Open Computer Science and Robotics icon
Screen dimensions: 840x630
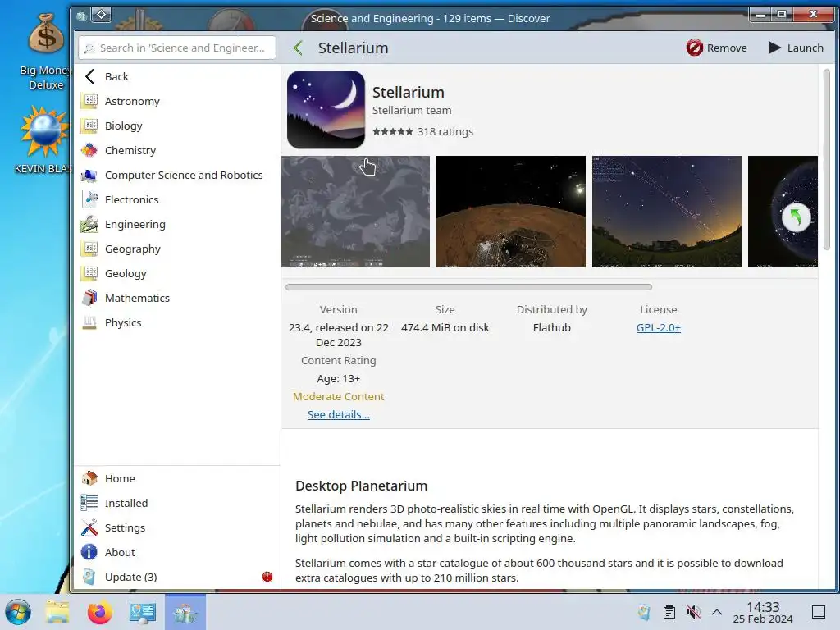point(89,175)
